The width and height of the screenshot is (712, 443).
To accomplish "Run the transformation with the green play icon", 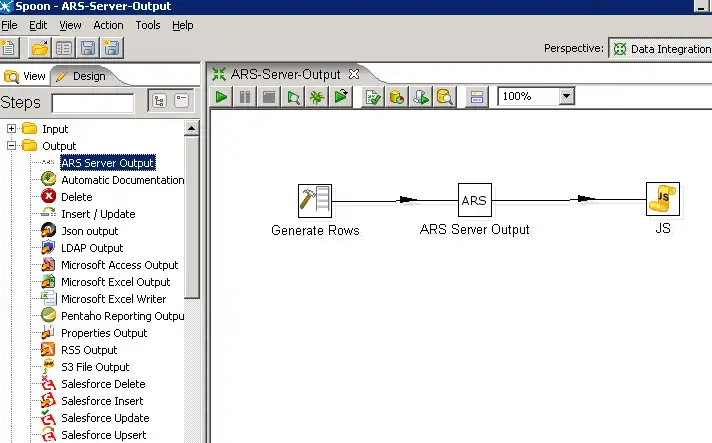I will [221, 97].
